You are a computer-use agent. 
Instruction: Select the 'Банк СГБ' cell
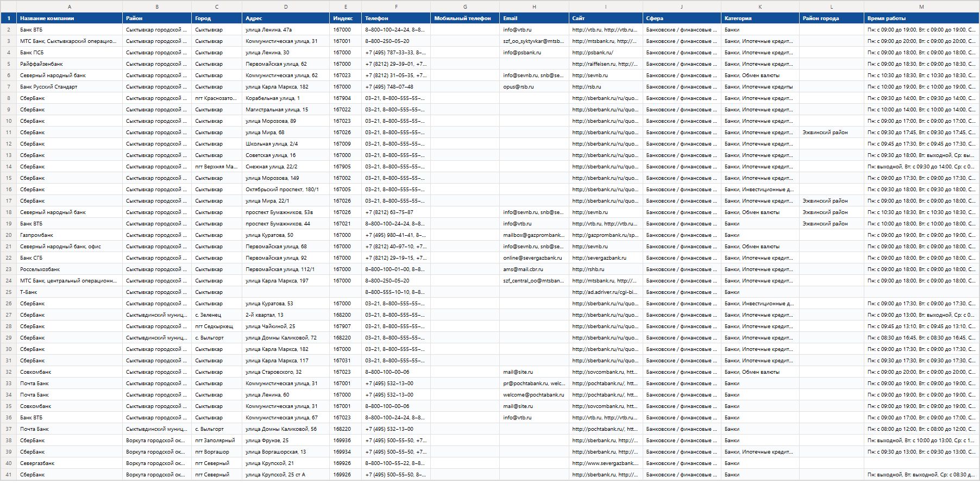pos(70,258)
